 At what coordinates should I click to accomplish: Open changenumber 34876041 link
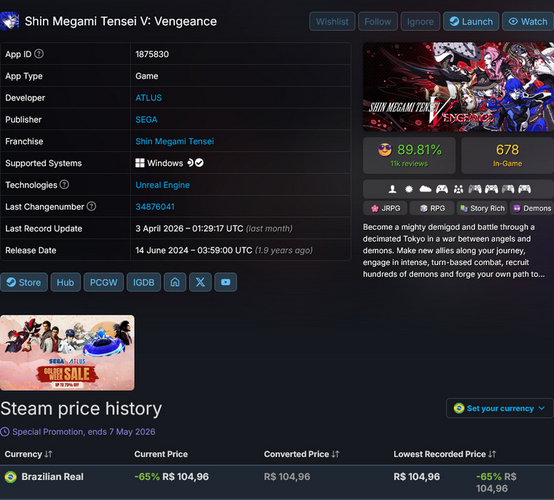[155, 207]
